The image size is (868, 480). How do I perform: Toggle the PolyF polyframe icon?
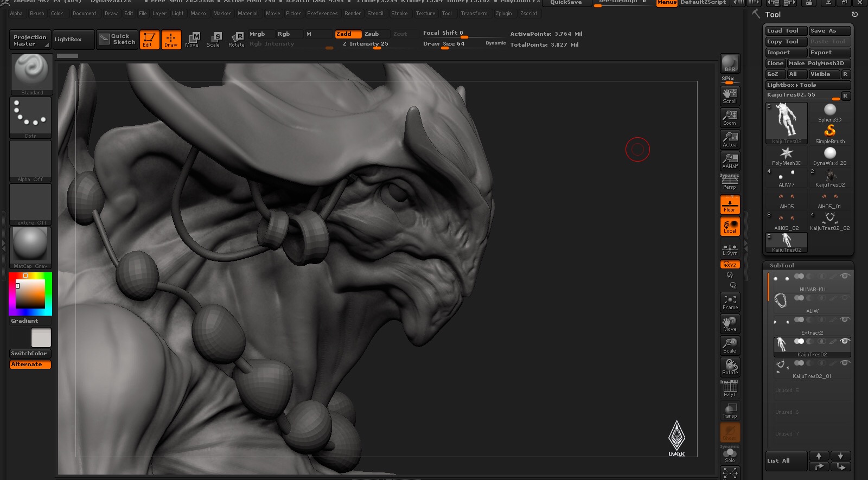[730, 388]
